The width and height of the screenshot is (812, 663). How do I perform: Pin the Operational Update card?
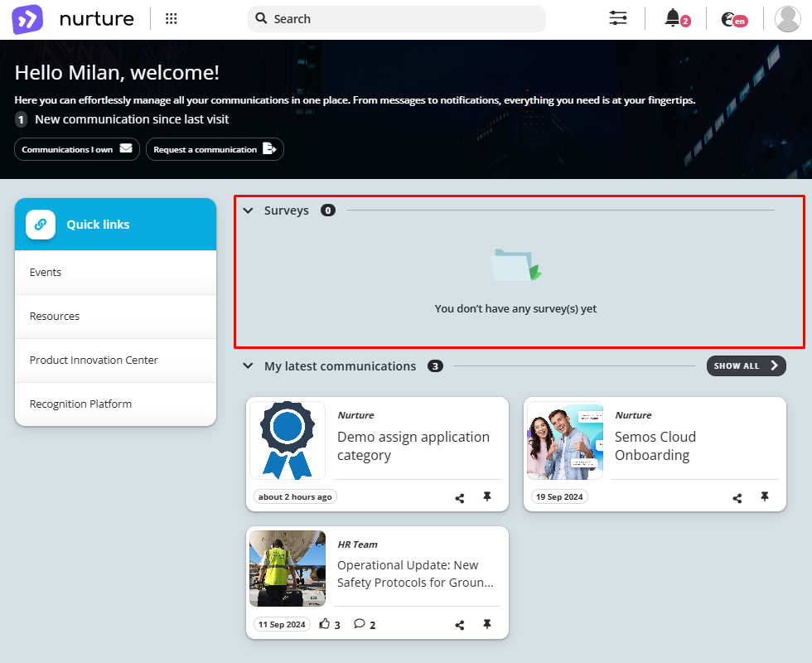487,624
